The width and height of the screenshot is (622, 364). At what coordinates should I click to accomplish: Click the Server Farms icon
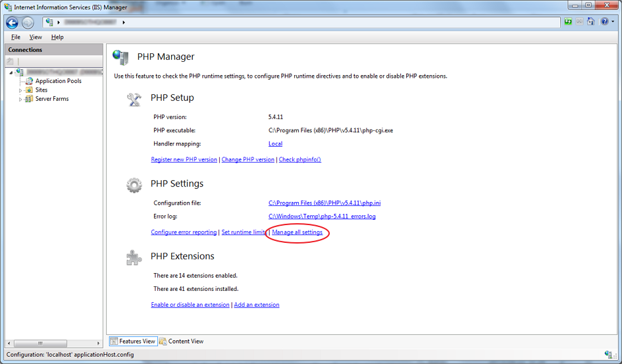29,99
